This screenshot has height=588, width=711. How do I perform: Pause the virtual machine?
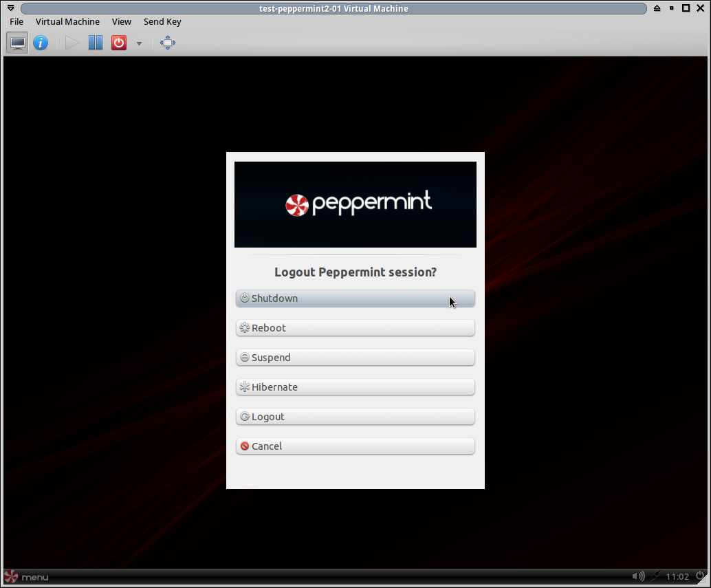pyautogui.click(x=95, y=43)
